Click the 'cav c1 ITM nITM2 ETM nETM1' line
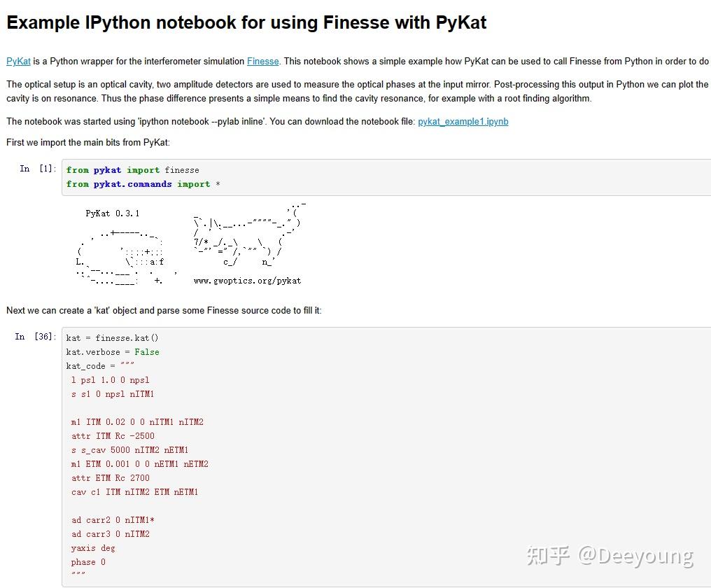 click(x=134, y=492)
